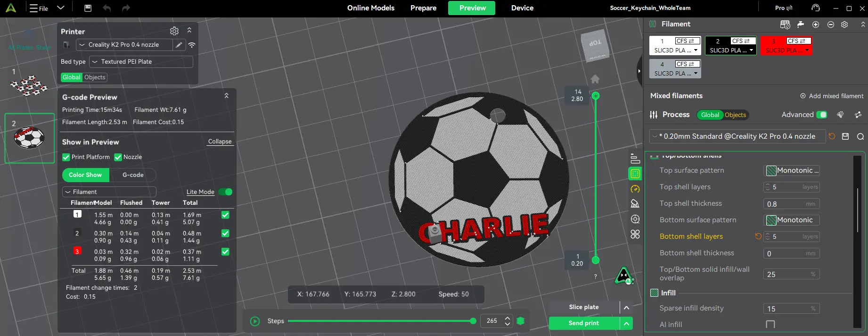Disable the Lite Mode toggle
The height and width of the screenshot is (336, 868).
coord(226,192)
